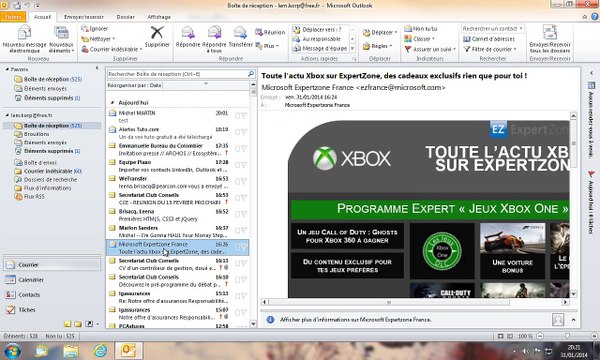This screenshot has width=600, height=360.
Task: Click Réorganiser par : Date header
Action: coord(134,85)
